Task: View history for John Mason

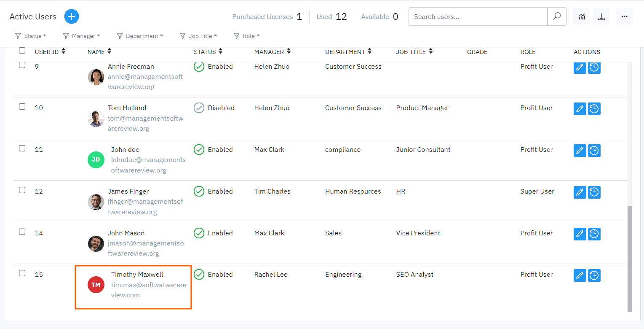Action: [594, 234]
